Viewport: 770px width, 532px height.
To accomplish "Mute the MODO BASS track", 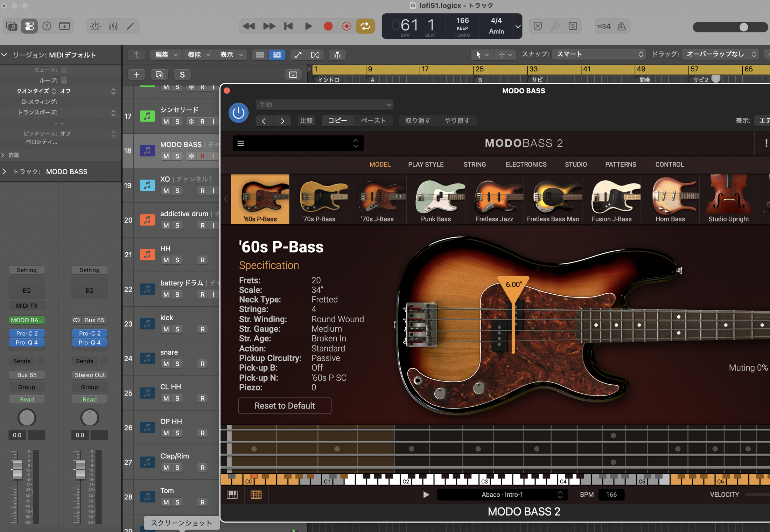I will tap(166, 156).
